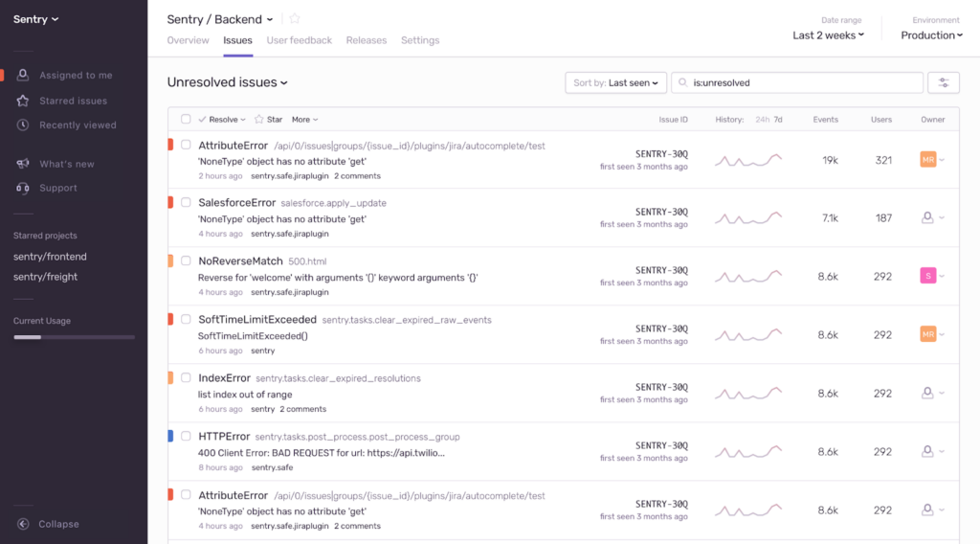Screen dimensions: 980x544
Task: Open search filter options button
Action: tap(944, 83)
